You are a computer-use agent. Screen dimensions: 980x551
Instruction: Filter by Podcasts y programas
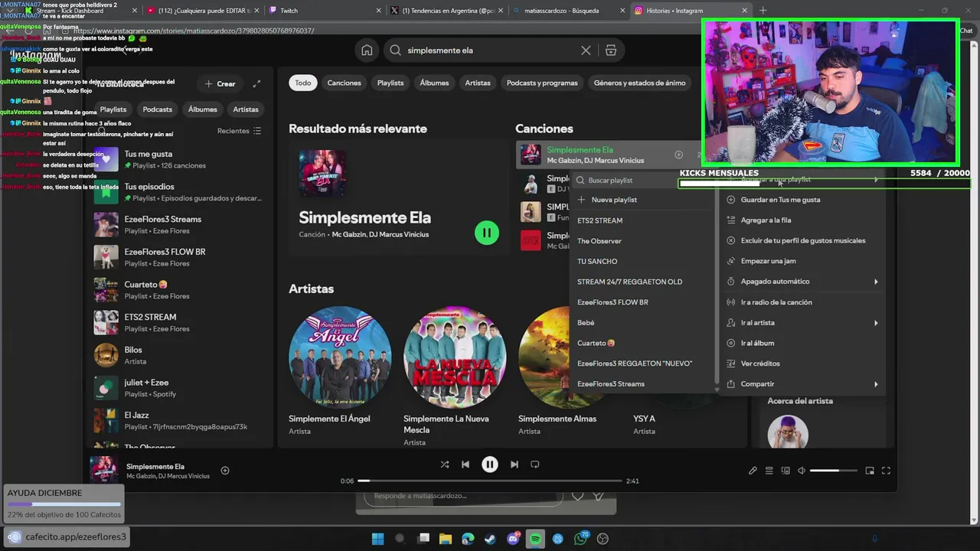tap(542, 83)
